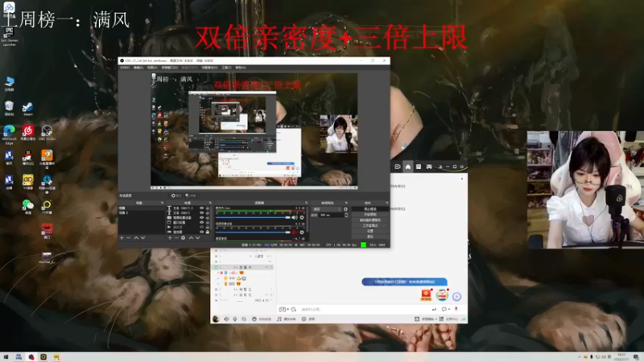Add a new source with the plus icon in OBS Sources
This screenshot has width=644, height=362.
[x=170, y=237]
